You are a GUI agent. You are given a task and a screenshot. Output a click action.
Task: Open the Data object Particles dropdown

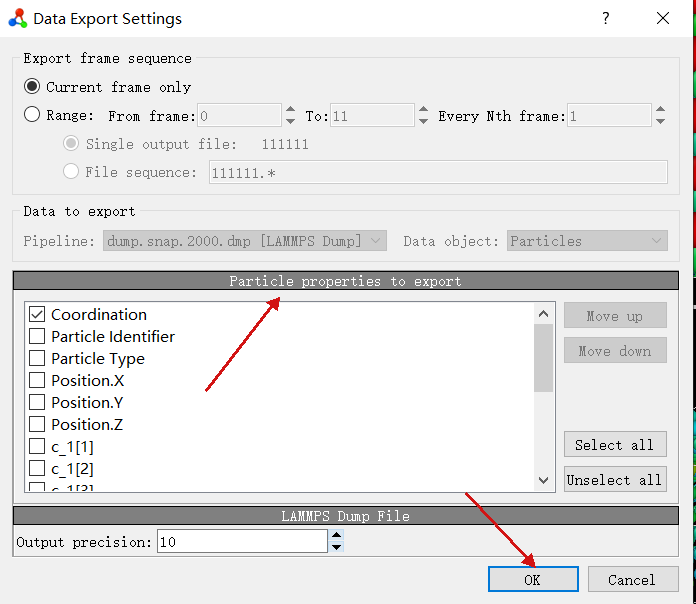click(x=587, y=241)
